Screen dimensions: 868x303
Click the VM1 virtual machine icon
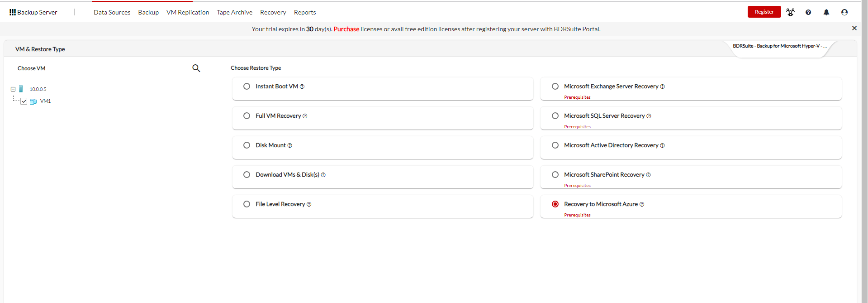coord(33,101)
